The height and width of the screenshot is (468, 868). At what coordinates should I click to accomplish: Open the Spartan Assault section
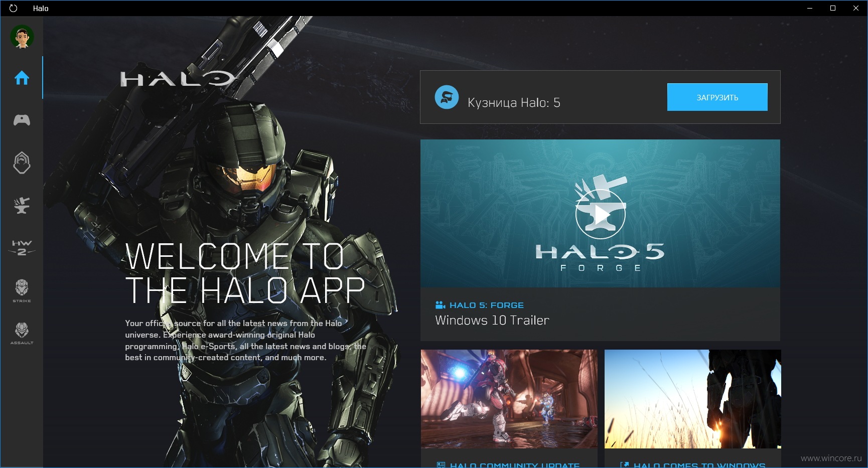click(x=22, y=333)
